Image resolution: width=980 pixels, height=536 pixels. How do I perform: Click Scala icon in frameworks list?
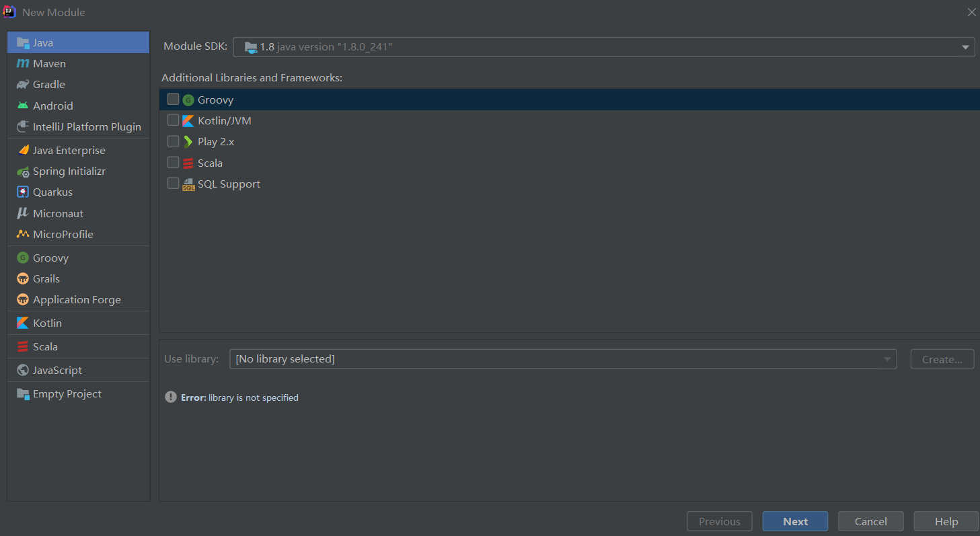(x=188, y=163)
